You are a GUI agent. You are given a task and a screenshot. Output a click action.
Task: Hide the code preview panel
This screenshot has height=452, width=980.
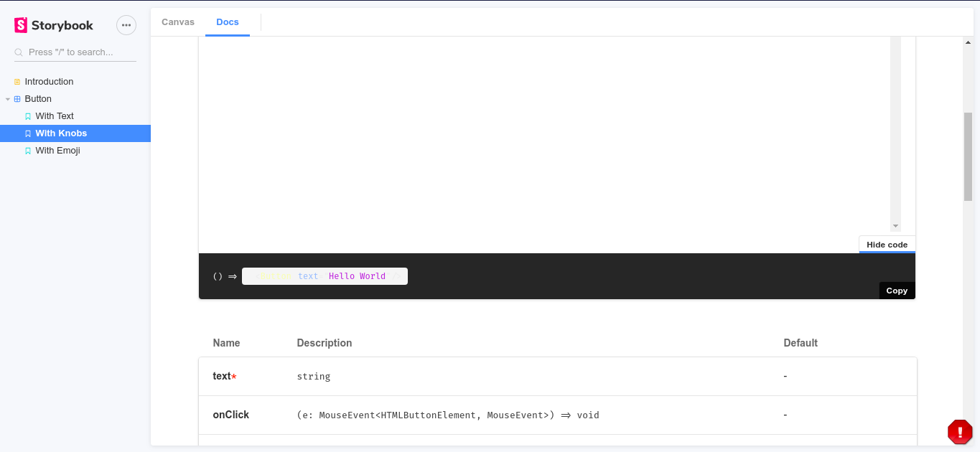pyautogui.click(x=887, y=244)
